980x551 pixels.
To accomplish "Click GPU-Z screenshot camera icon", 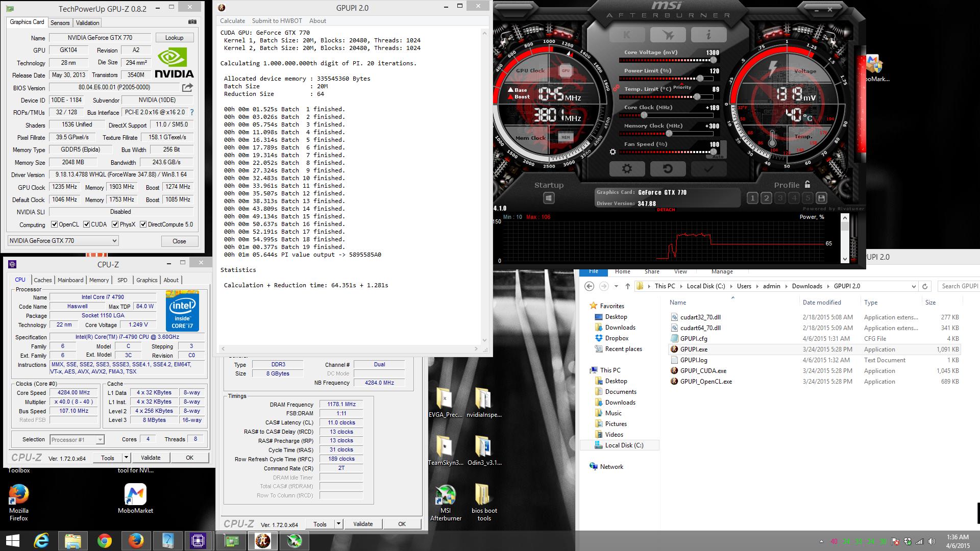I will 192,22.
